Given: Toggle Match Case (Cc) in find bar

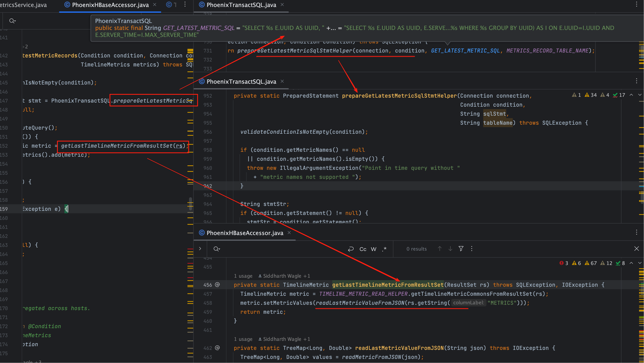Looking at the screenshot, I should click(363, 249).
